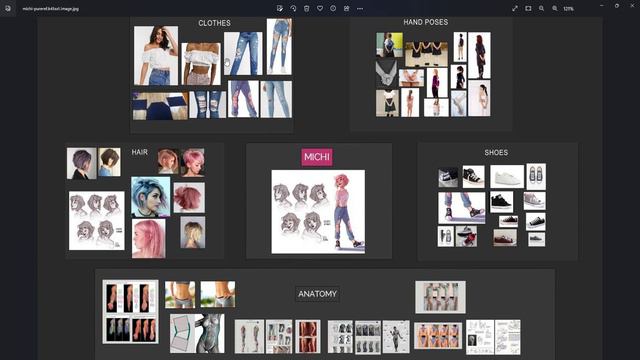The height and width of the screenshot is (360, 640).
Task: Click the white sneaker shoe reference
Action: [507, 176]
